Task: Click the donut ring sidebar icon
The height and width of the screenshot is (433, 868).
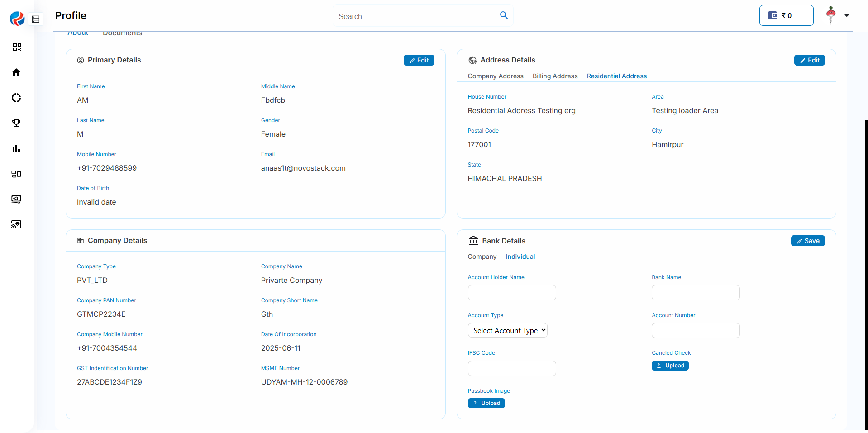Action: point(16,98)
